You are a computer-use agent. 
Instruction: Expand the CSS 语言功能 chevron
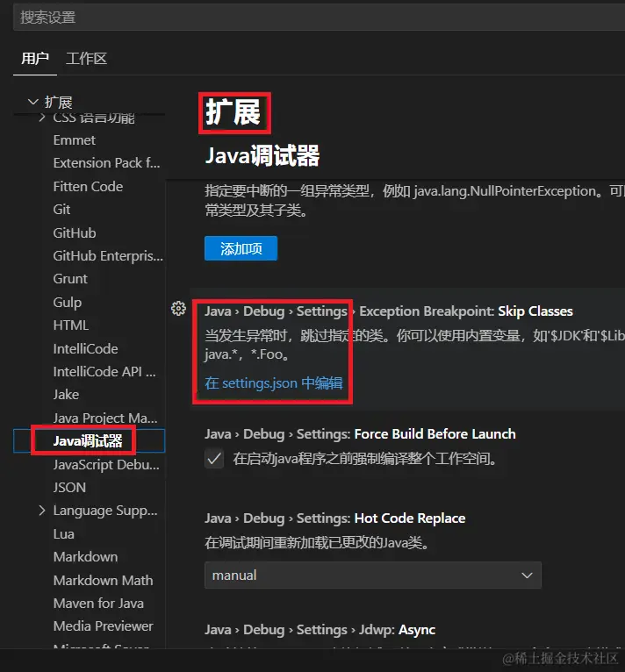pyautogui.click(x=41, y=117)
